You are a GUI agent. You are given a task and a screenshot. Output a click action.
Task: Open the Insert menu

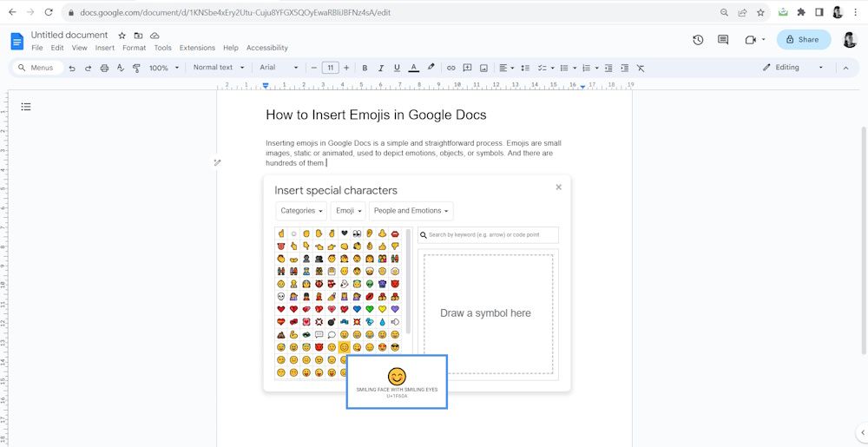105,48
